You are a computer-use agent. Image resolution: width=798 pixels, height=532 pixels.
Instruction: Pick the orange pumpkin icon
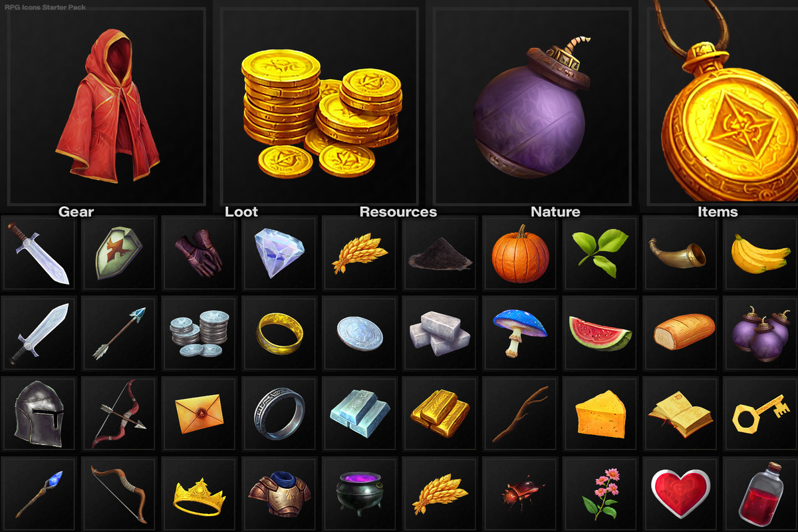(521, 254)
